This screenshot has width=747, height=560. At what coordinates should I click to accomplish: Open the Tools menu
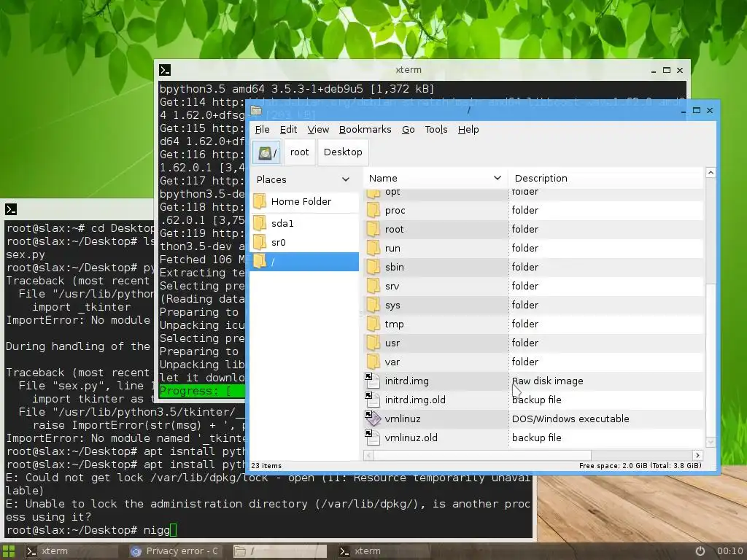click(x=436, y=130)
